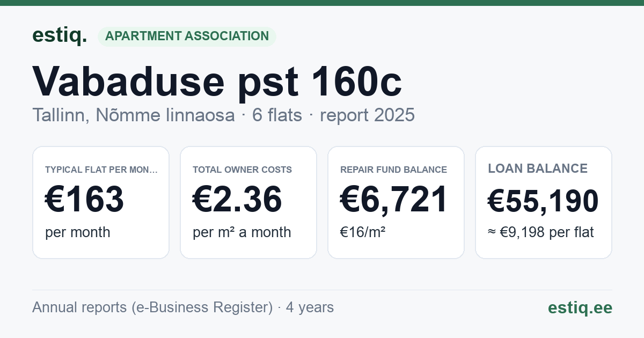Click the €16/m² caption
The width and height of the screenshot is (644, 338).
click(x=363, y=232)
